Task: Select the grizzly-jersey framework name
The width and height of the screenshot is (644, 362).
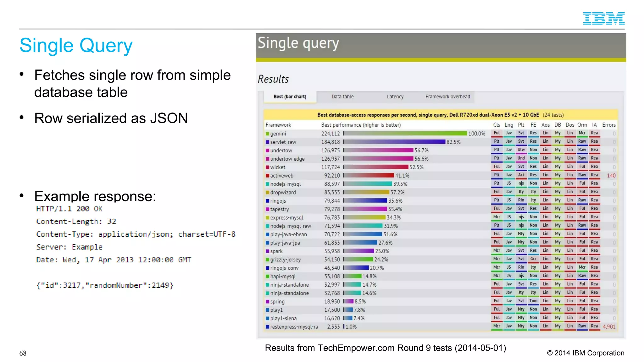Action: (x=286, y=260)
